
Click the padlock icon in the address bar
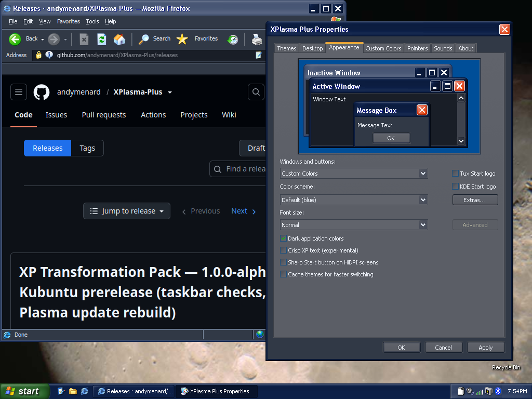38,55
